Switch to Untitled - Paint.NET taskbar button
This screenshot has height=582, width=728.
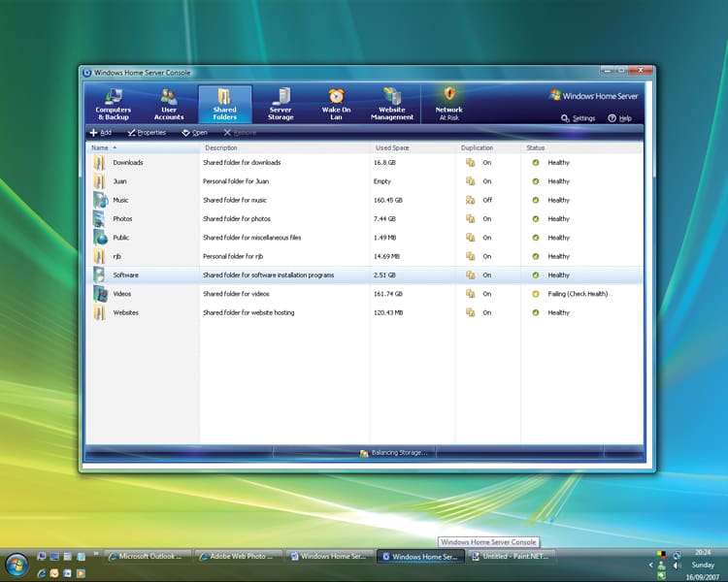click(513, 556)
